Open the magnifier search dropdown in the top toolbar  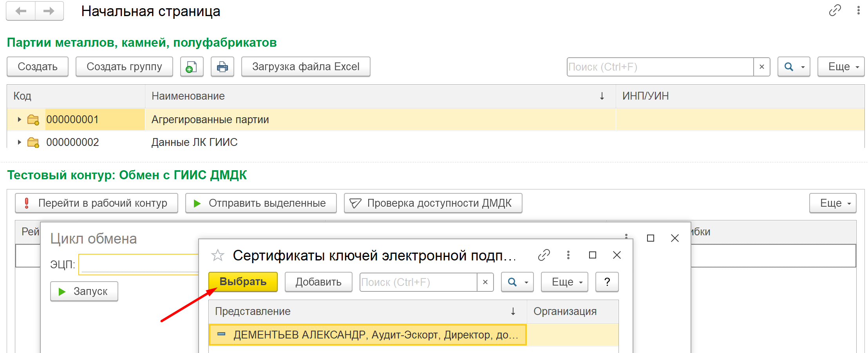[794, 67]
